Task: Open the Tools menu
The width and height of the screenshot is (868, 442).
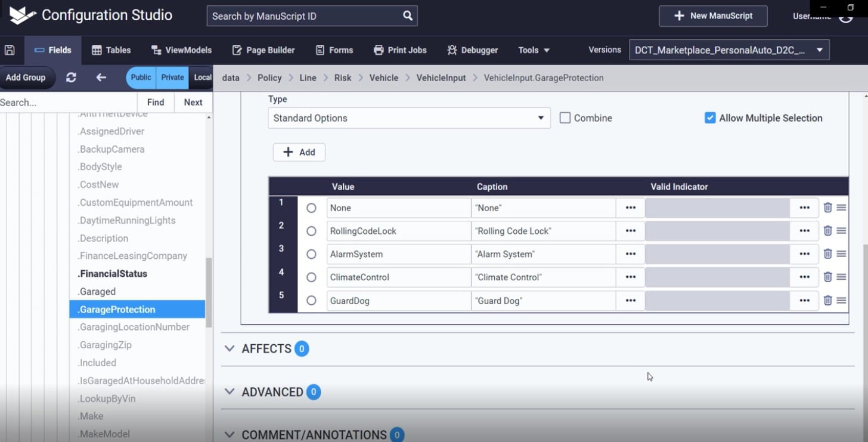Action: tap(534, 50)
